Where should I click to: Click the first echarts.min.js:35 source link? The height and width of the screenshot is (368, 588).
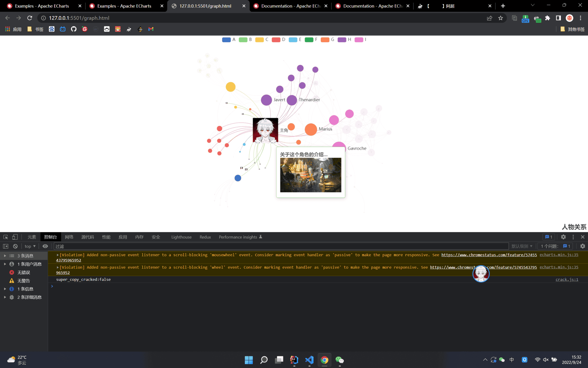[x=559, y=255]
